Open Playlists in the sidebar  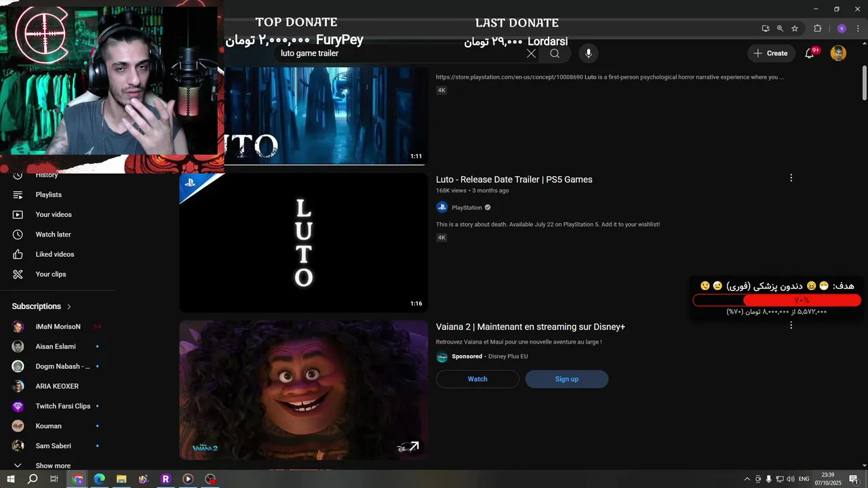pyautogui.click(x=48, y=195)
